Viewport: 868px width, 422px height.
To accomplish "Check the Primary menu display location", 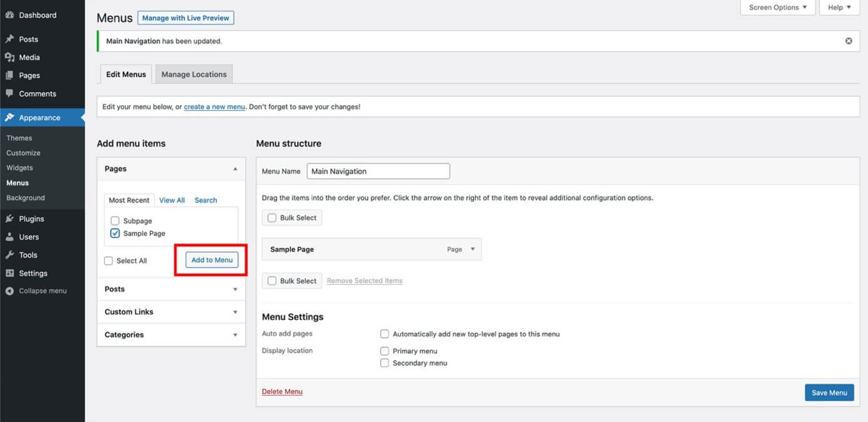I will click(x=385, y=351).
